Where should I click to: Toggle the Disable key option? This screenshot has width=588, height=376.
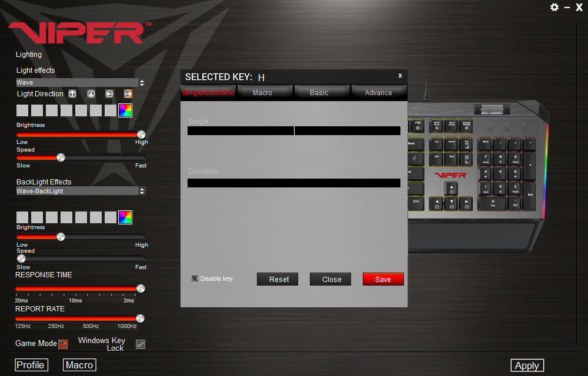click(x=195, y=278)
